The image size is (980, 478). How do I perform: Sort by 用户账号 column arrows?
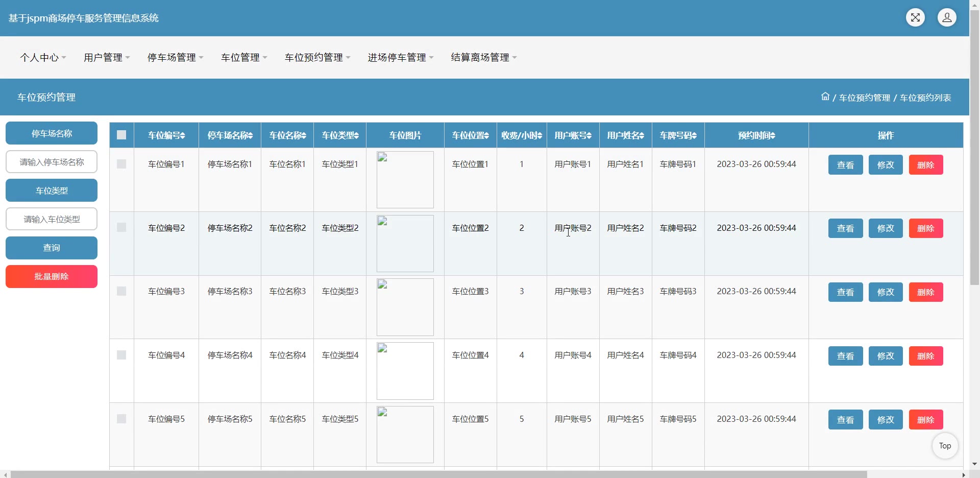click(589, 136)
